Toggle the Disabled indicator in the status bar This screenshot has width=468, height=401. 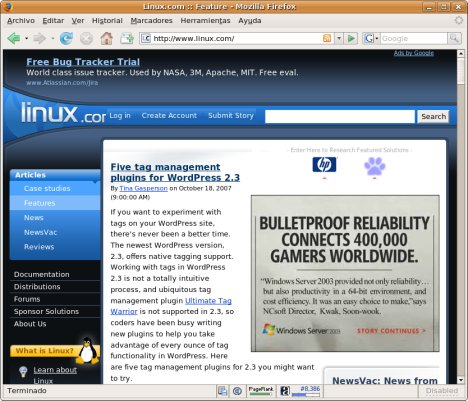click(x=442, y=391)
